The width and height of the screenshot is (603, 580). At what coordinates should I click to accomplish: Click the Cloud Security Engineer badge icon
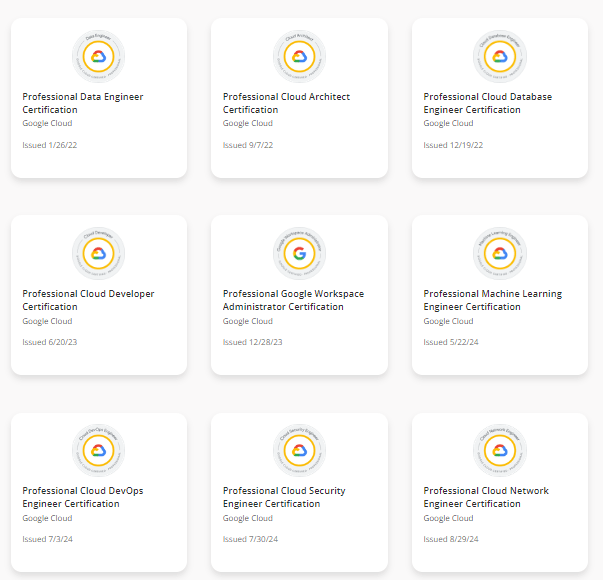click(299, 450)
